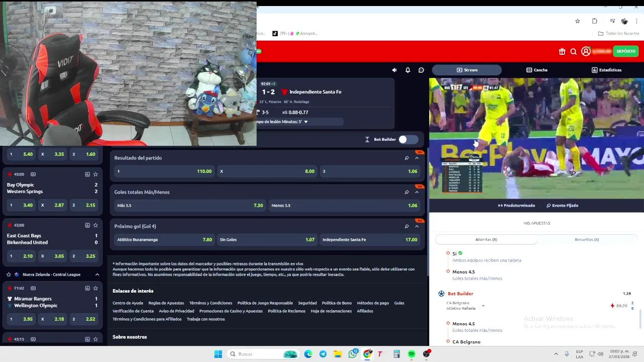Image resolution: width=644 pixels, height=362 pixels.
Task: Open the Todos los favoritos bookmarks folder
Action: click(x=618, y=34)
